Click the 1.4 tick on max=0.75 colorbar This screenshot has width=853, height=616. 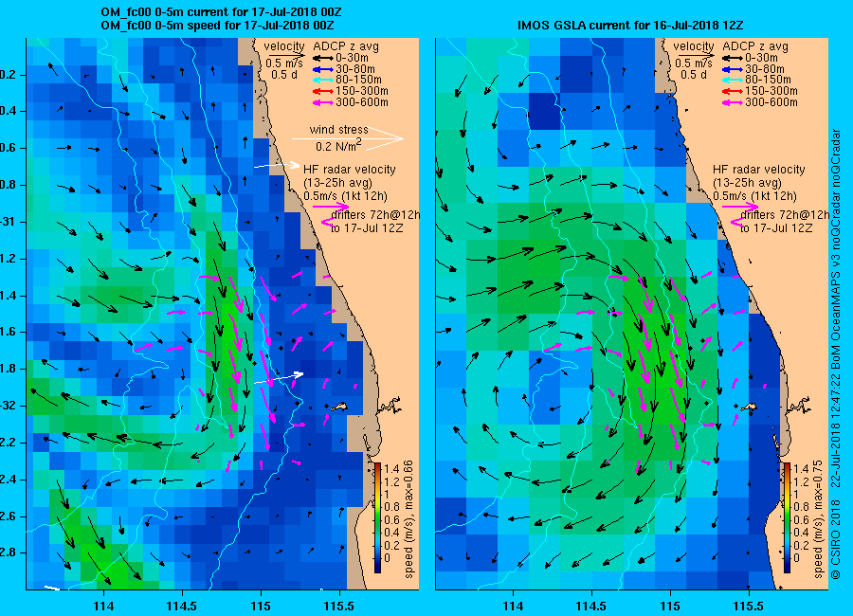[x=801, y=469]
